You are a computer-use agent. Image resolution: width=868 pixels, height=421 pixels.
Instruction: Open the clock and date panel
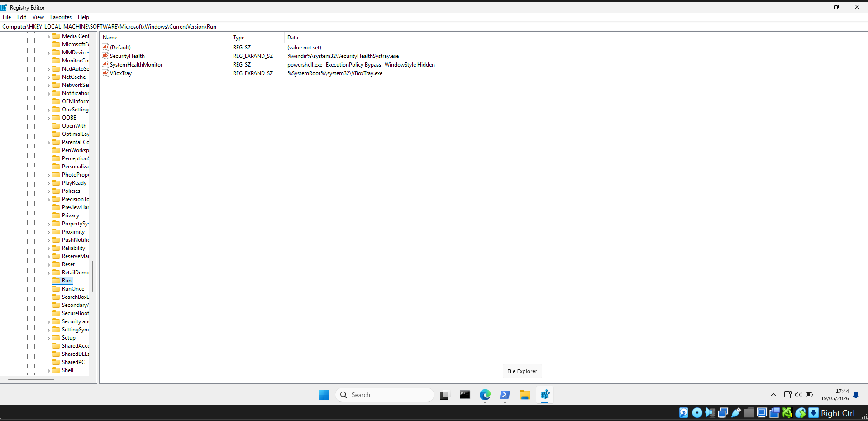point(835,395)
